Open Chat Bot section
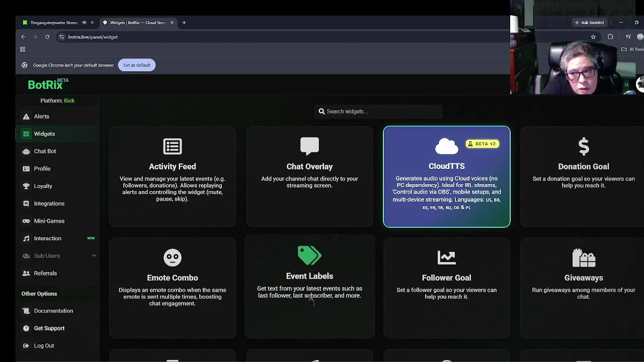 click(x=57, y=151)
